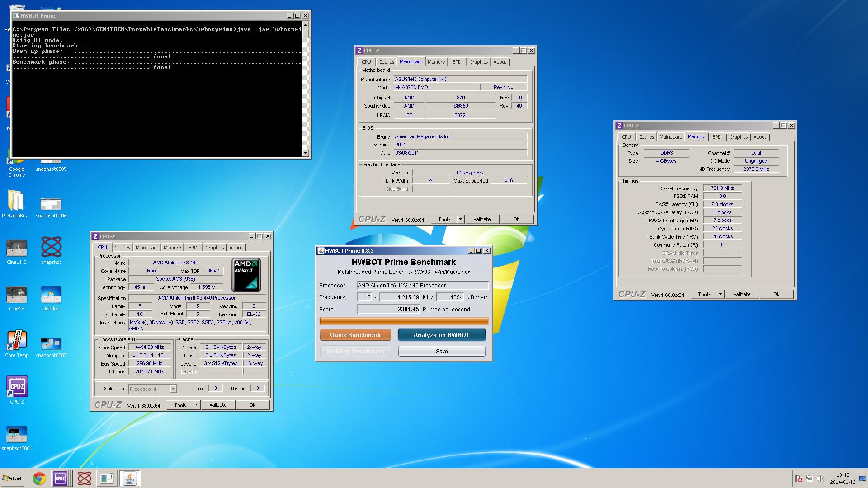Click HWBOT Prime orange progress bar
Viewport: 868px width, 488px height.
tap(404, 321)
